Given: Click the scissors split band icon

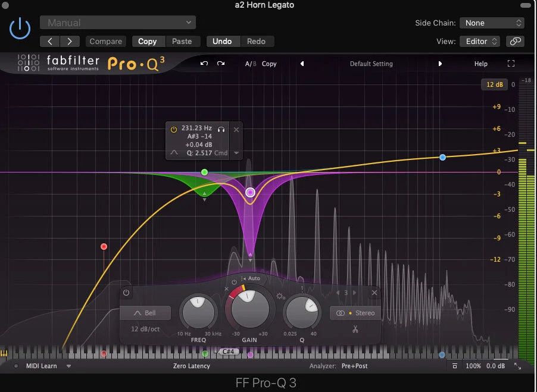Looking at the screenshot, I should click(x=355, y=330).
